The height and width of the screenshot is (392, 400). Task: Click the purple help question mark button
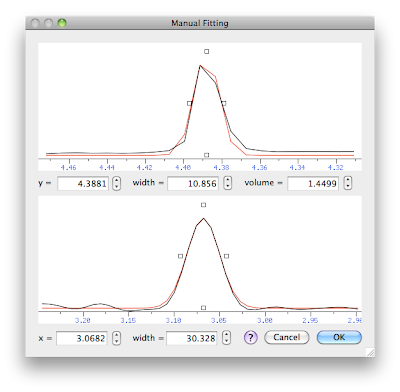coord(251,337)
